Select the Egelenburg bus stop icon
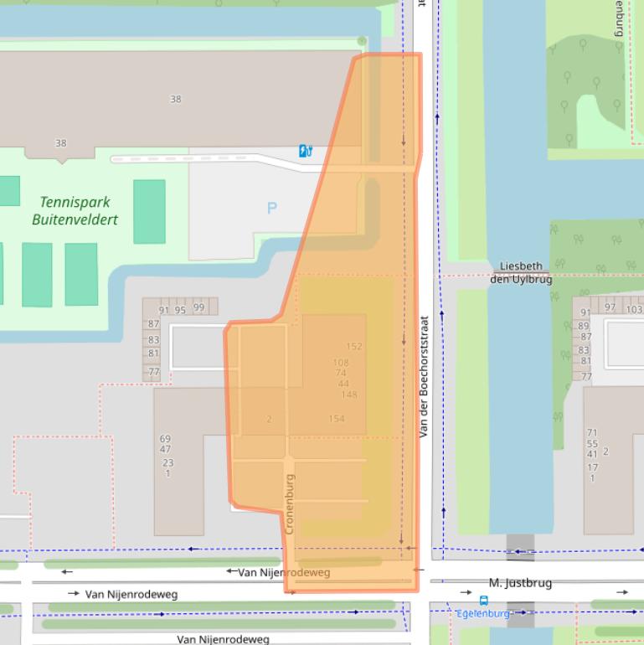Screen dimensions: 644x645 483,601
